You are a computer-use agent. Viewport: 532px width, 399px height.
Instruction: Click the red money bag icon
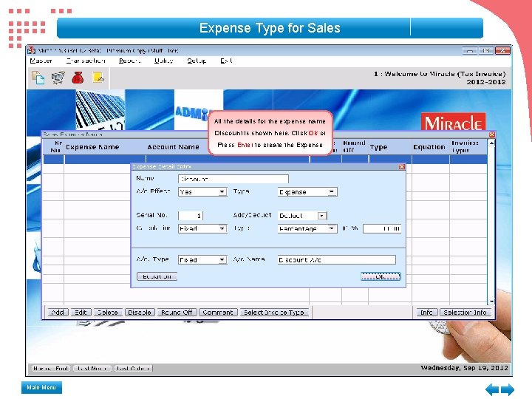78,78
